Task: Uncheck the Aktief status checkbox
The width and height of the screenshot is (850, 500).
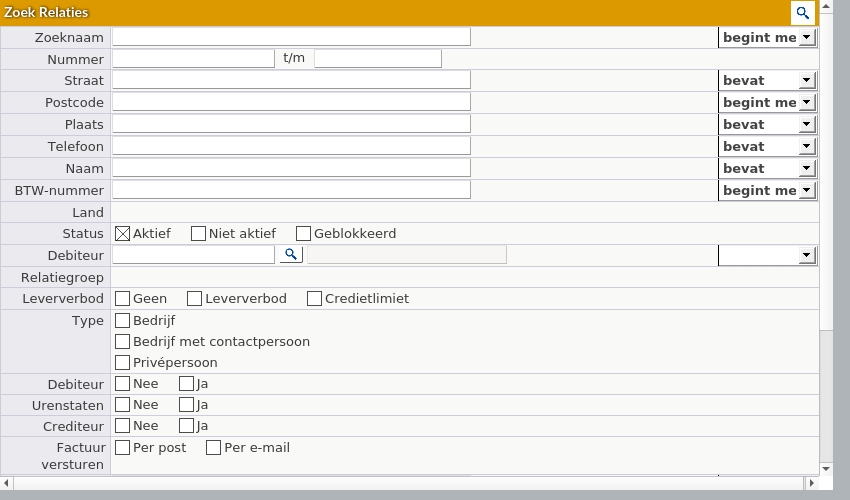Action: tap(123, 234)
